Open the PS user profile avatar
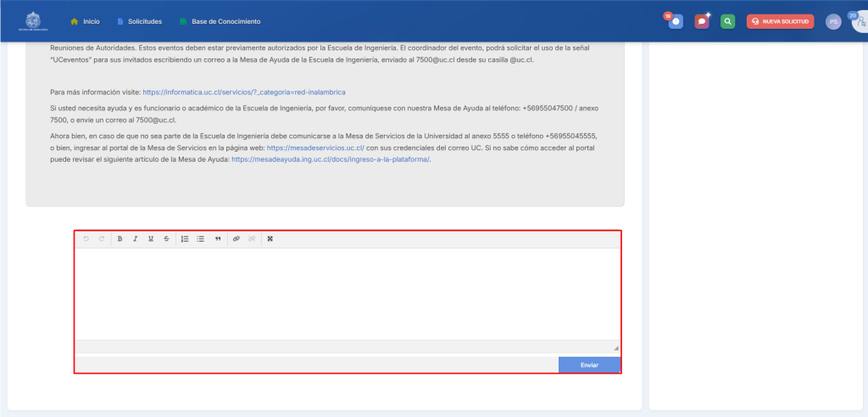 tap(833, 21)
